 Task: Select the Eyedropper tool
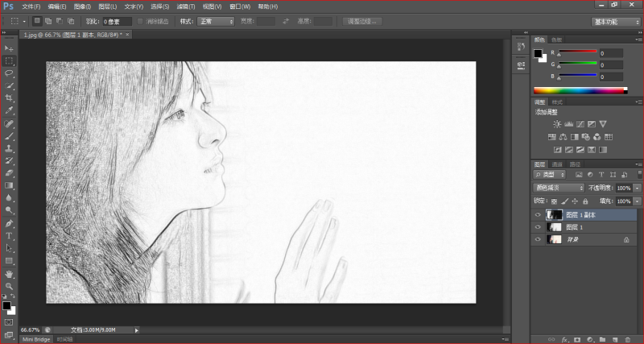pyautogui.click(x=9, y=109)
